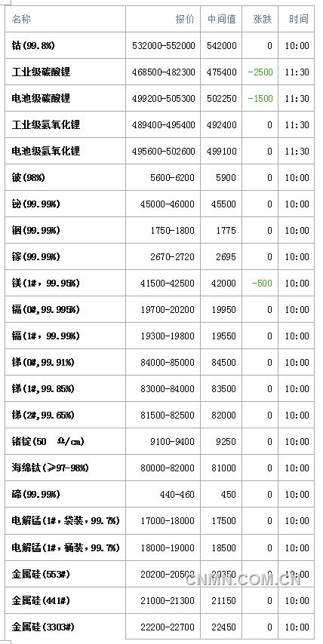Click 海绵钛(≥97-98%) row name
The height and width of the screenshot is (644, 323).
[x=51, y=468]
